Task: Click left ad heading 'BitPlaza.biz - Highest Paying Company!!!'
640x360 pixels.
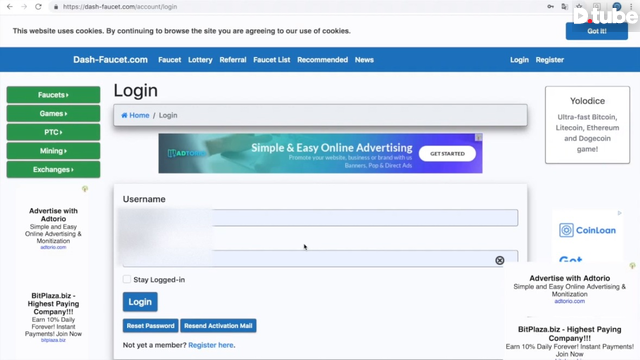Action: [53, 304]
